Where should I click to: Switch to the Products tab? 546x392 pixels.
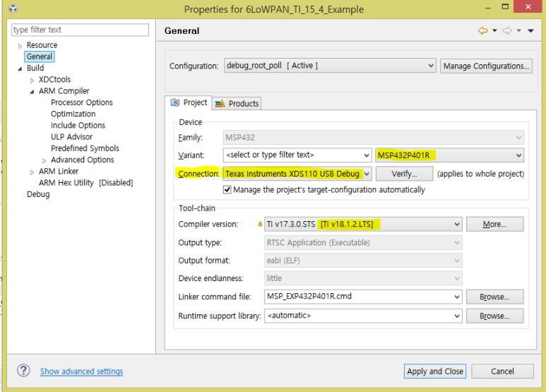pos(237,103)
